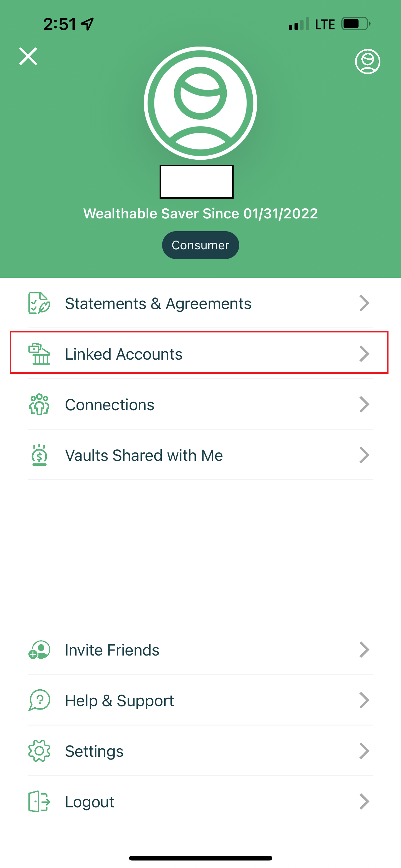Tap the Invite Friends person icon

(x=39, y=650)
